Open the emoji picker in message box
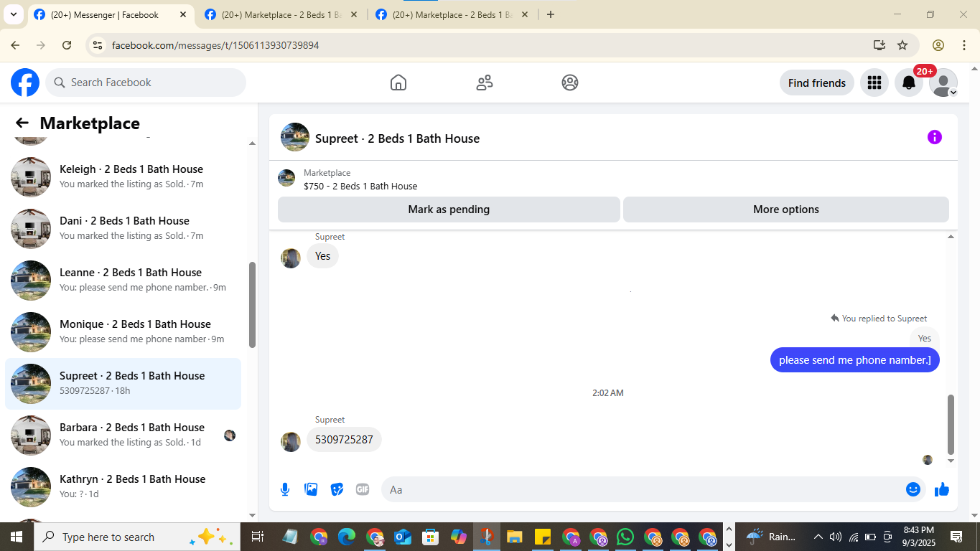This screenshot has width=980, height=551. point(913,489)
